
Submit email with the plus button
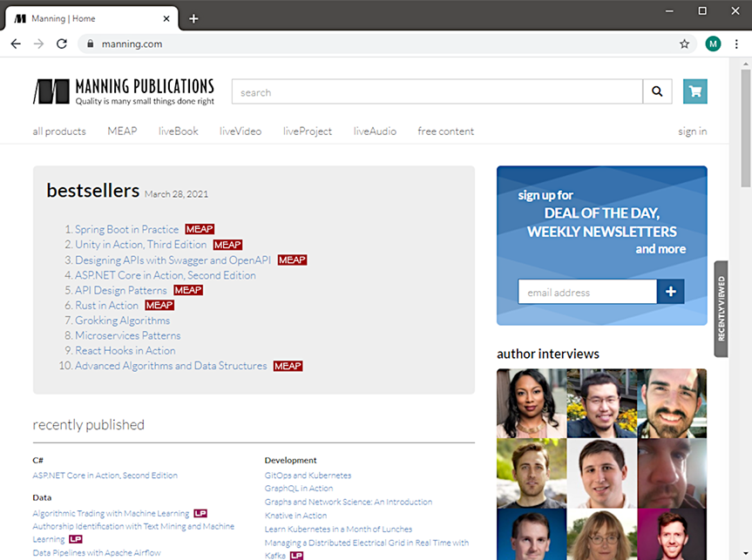670,292
